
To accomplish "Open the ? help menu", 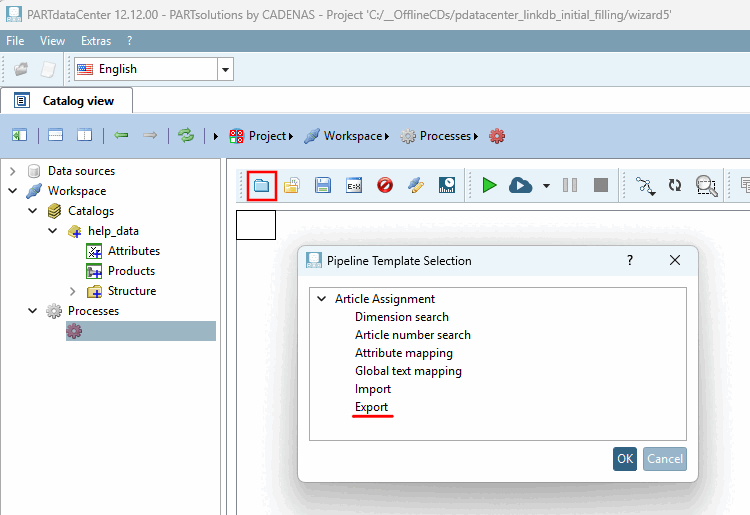I will 129,41.
